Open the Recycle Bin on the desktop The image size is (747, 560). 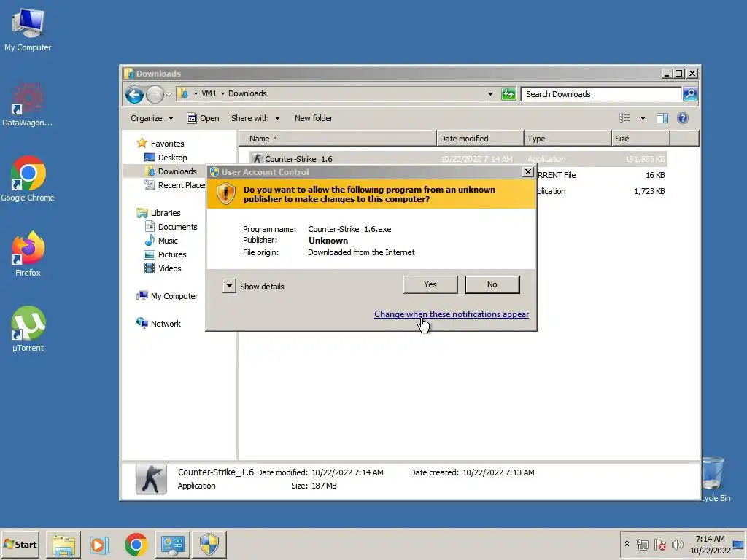pos(715,479)
